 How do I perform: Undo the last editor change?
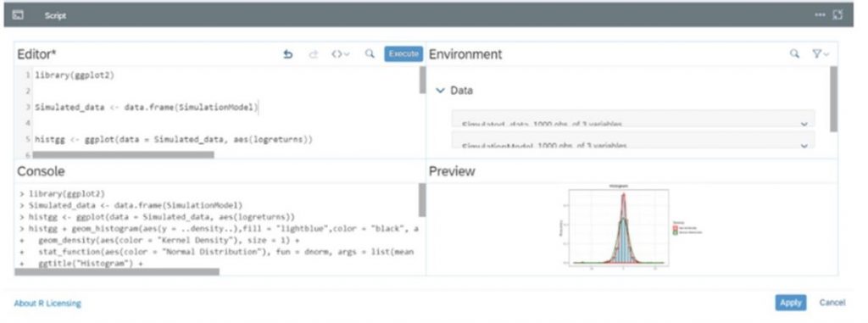[288, 54]
